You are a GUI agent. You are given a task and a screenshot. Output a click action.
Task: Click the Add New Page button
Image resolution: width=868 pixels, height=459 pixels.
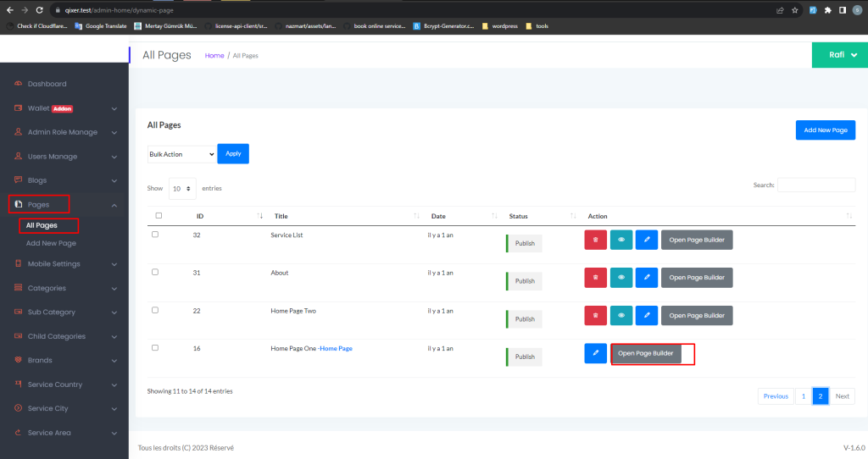tap(826, 130)
